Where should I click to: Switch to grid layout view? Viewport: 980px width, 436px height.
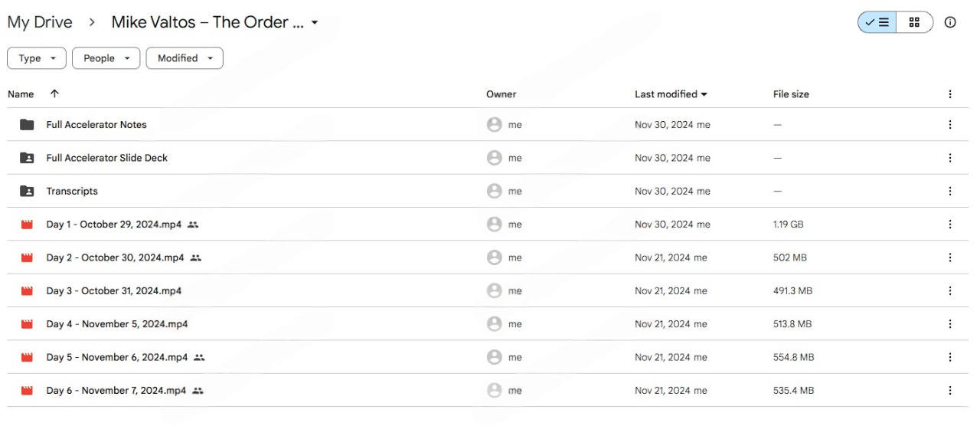click(914, 22)
